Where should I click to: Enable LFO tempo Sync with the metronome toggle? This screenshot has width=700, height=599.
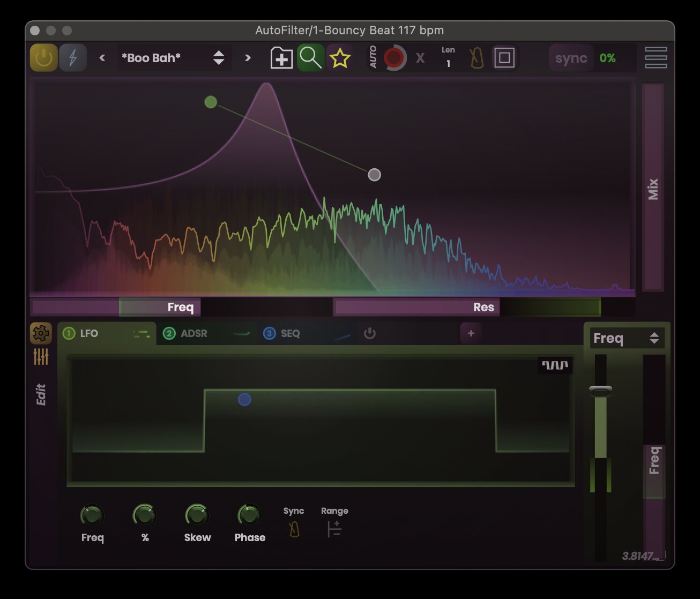294,529
